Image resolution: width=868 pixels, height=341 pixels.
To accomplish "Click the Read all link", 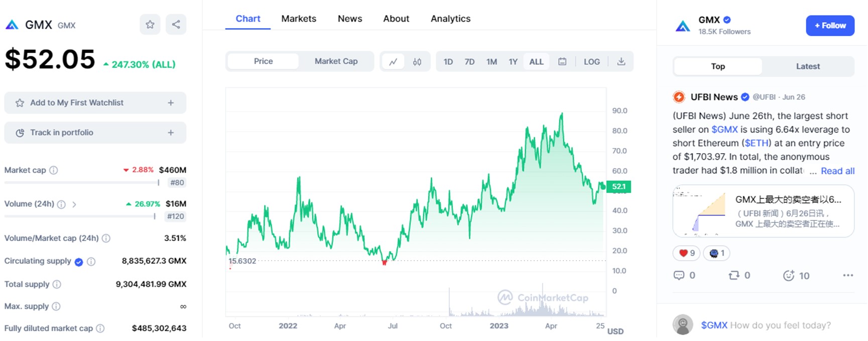I will [x=837, y=171].
